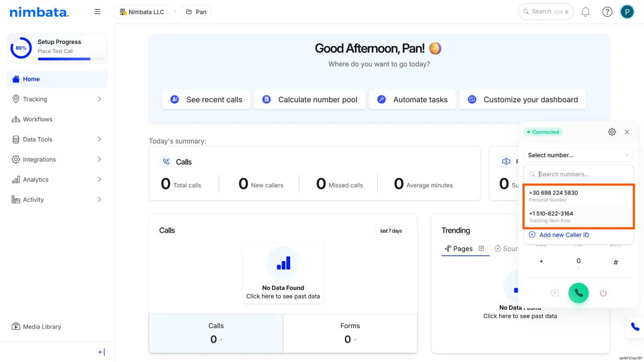Click Automate tasks button
644x362 pixels.
pyautogui.click(x=413, y=100)
